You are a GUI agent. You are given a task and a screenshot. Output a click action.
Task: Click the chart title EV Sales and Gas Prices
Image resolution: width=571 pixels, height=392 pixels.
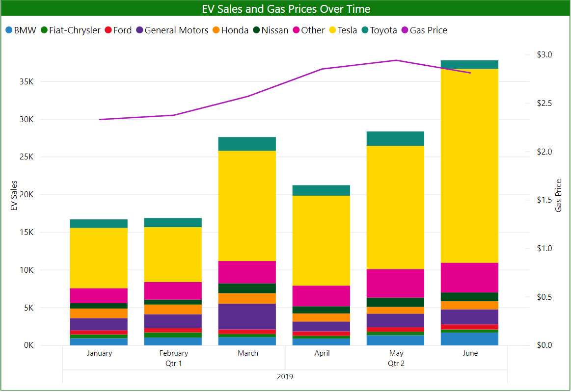[x=286, y=9]
